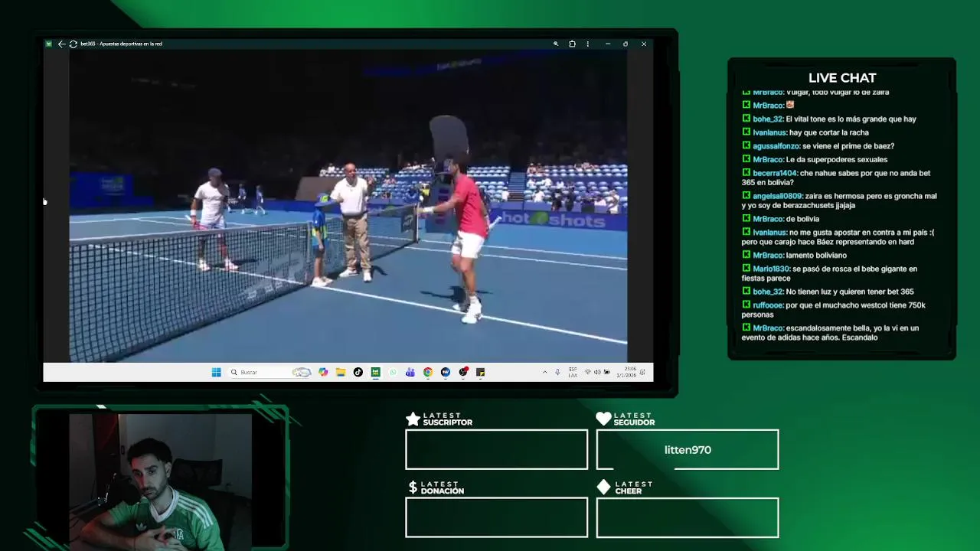This screenshot has height=551, width=980.
Task: Show hidden system tray icons
Action: pos(545,372)
